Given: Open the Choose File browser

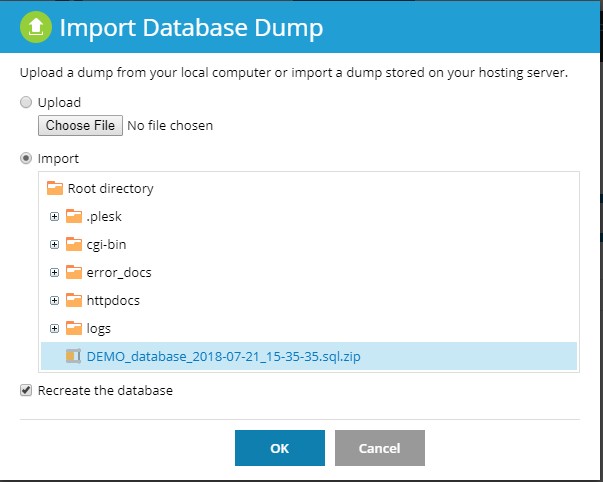Looking at the screenshot, I should [80, 125].
